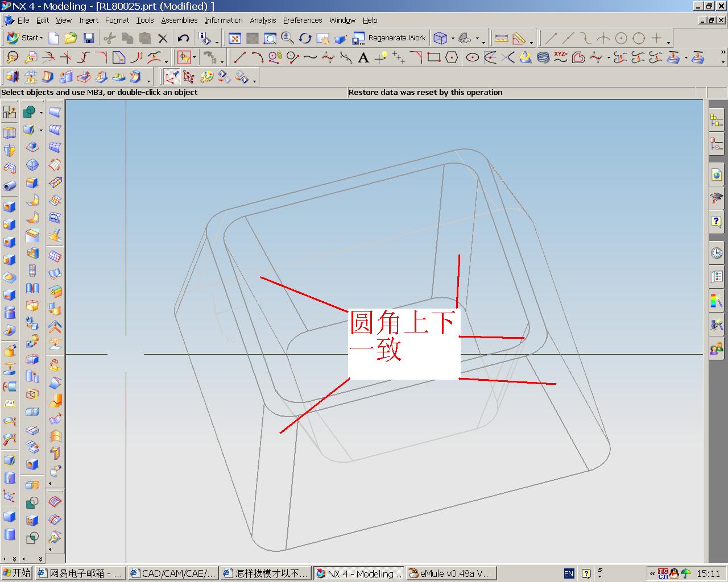Select the Basic Line curve tool
Viewport: 728px width, 582px height.
240,57
